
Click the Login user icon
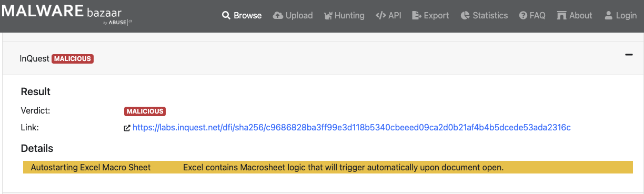(x=609, y=16)
